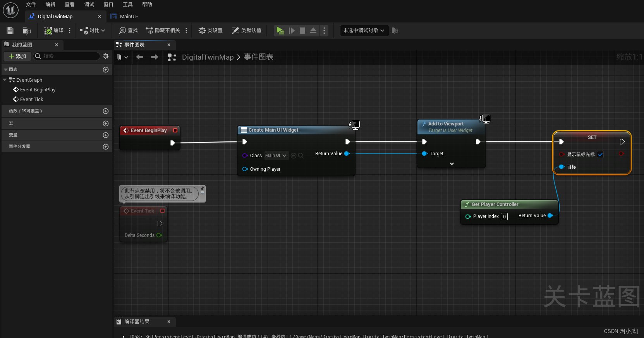Close the 我的蓝图 panel tab
Viewport: 644px width, 338px height.
click(57, 45)
